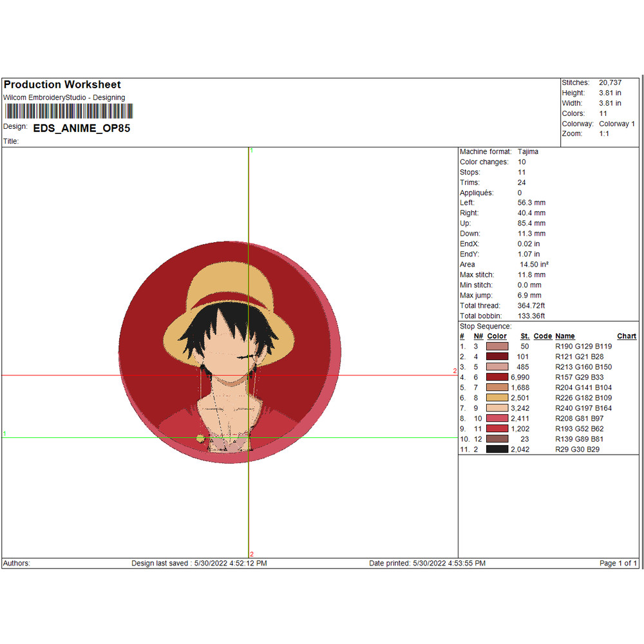Image resolution: width=644 pixels, height=644 pixels.
Task: Click the Name column header
Action: (565, 336)
